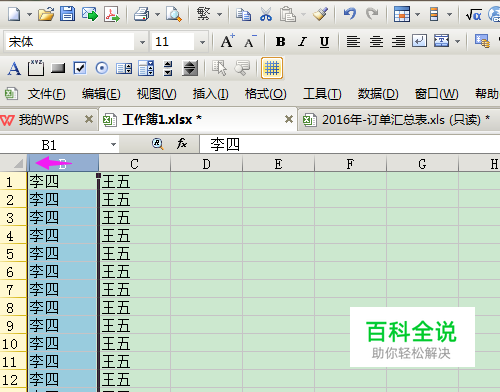Create a new blank document

point(14,14)
